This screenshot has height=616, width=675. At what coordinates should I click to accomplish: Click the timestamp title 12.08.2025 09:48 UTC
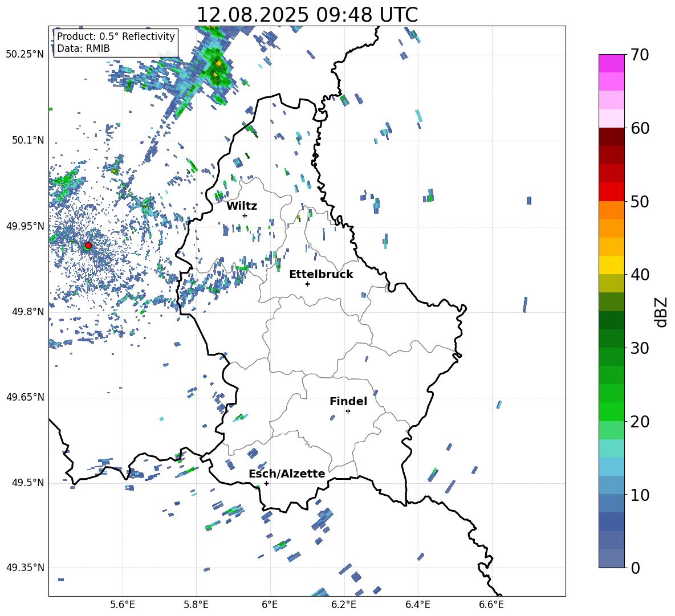(x=307, y=15)
